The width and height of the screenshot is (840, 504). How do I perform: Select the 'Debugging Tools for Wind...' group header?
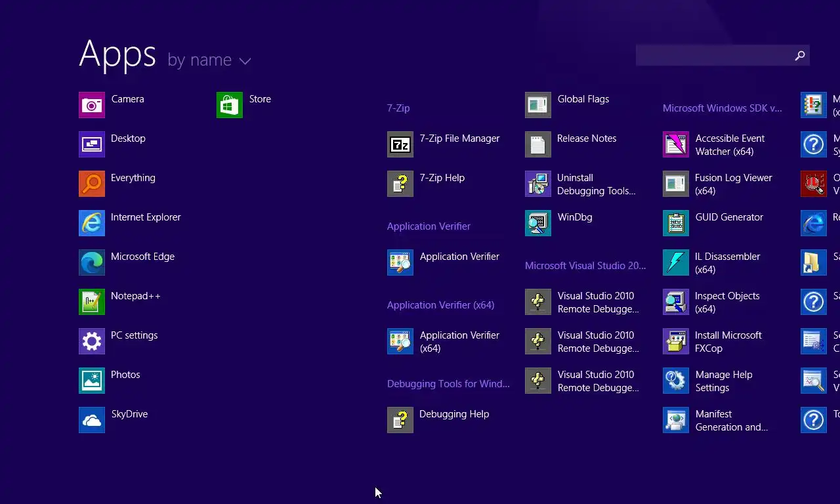[448, 384]
